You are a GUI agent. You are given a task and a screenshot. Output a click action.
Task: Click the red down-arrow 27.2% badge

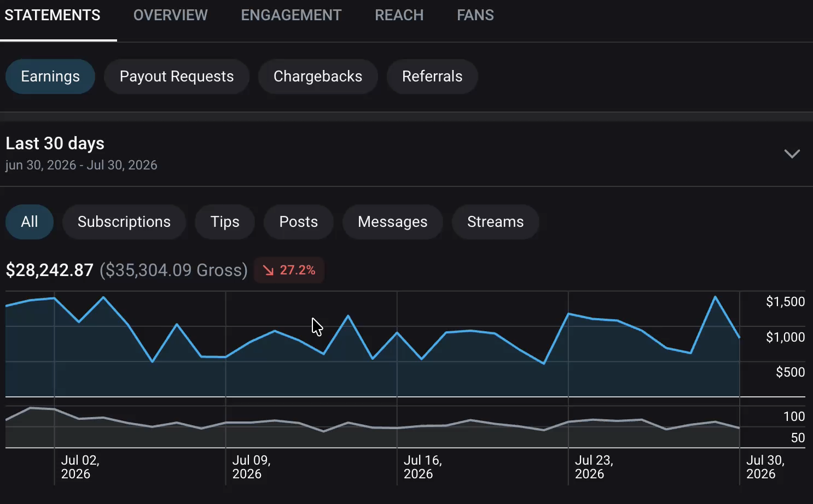289,270
